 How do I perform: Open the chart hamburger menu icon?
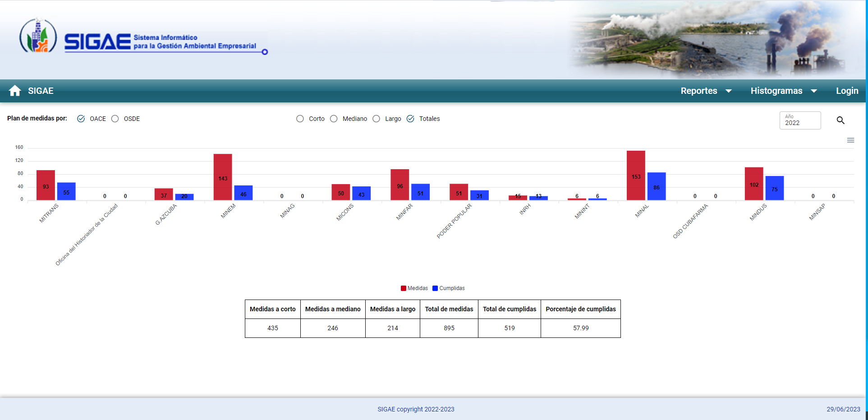click(850, 140)
